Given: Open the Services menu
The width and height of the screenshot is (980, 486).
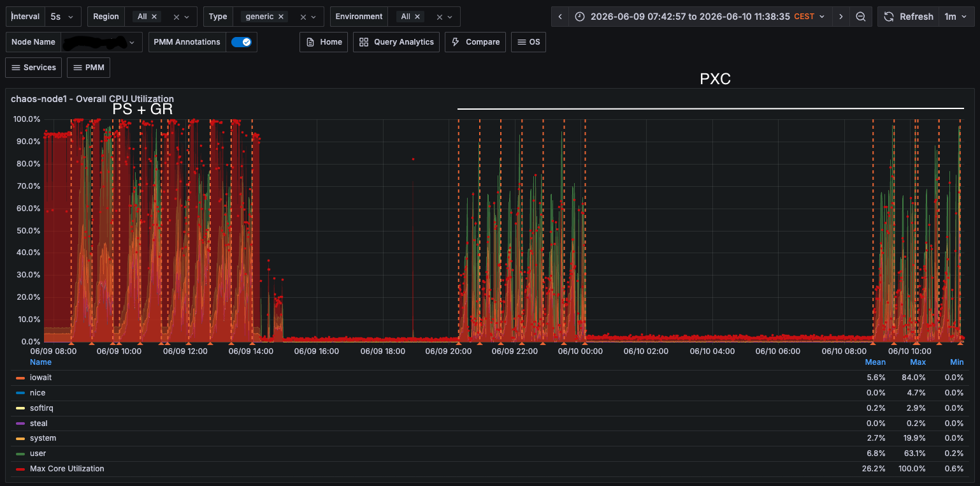Looking at the screenshot, I should [x=33, y=68].
